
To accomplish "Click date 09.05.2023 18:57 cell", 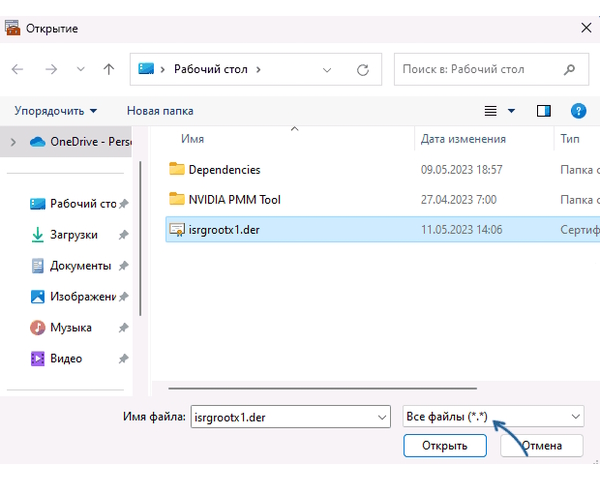I will [461, 170].
